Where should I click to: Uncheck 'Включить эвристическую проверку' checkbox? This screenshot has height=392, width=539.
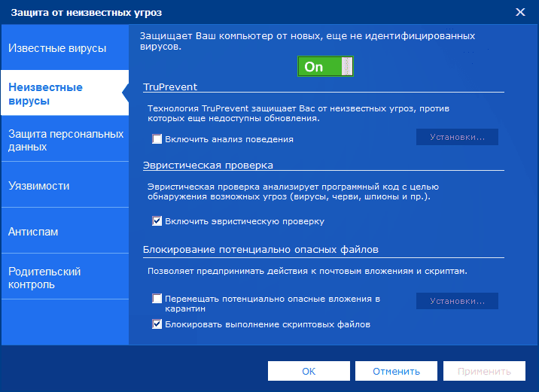tap(157, 221)
